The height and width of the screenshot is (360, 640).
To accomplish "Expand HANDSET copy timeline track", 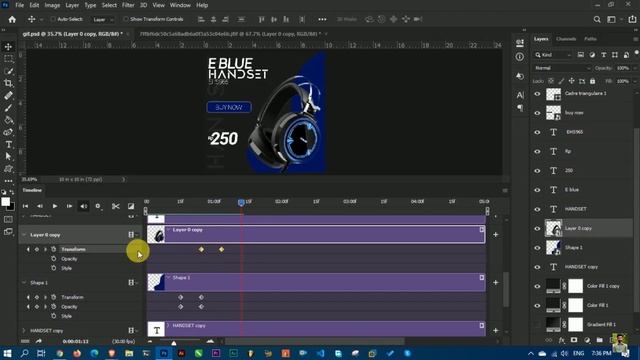I will (24, 330).
